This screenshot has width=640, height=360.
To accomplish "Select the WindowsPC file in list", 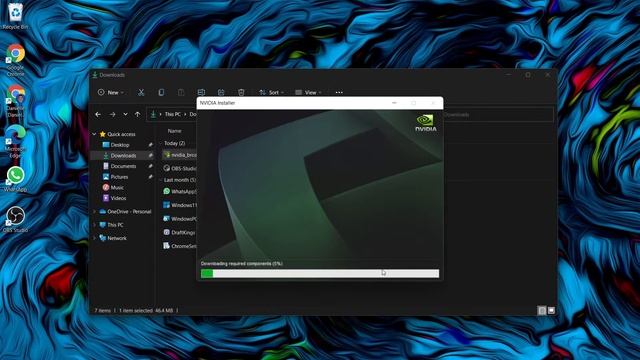I will 180,219.
